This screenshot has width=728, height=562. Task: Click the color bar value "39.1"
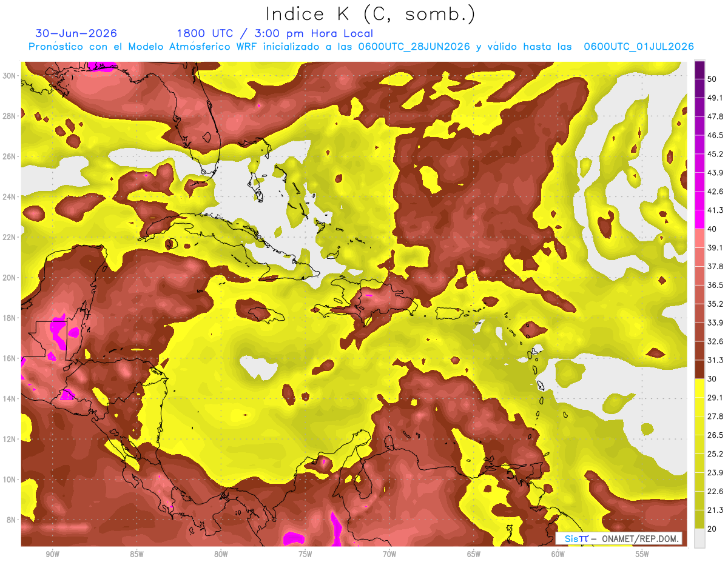click(x=715, y=247)
